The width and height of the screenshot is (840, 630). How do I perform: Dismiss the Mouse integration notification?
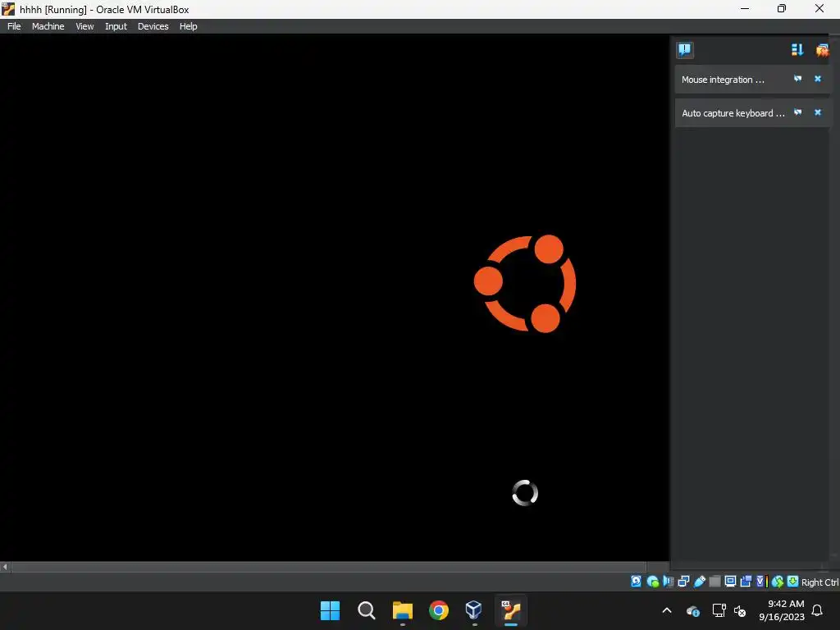[818, 79]
